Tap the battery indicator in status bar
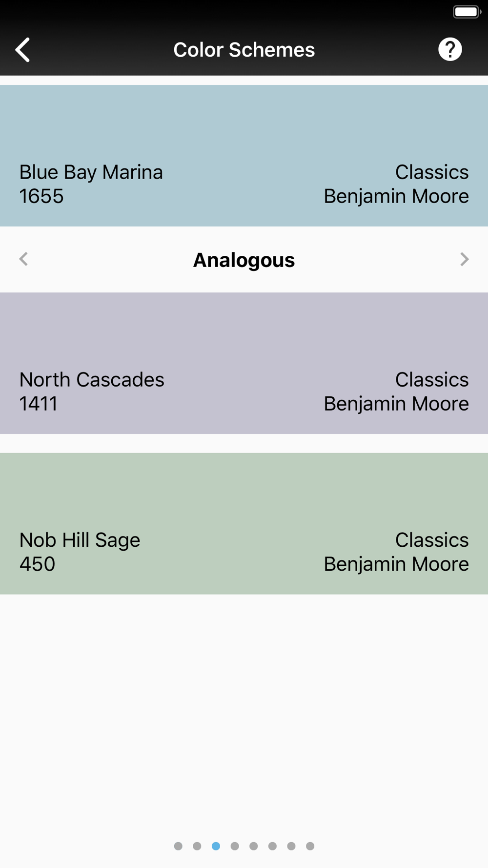This screenshot has width=488, height=868. [x=467, y=12]
